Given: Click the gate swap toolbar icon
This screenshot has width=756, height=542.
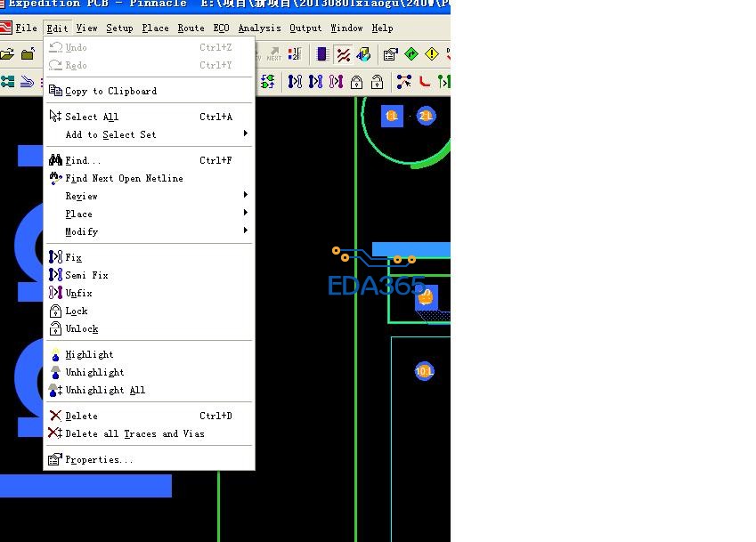Looking at the screenshot, I should (x=268, y=82).
